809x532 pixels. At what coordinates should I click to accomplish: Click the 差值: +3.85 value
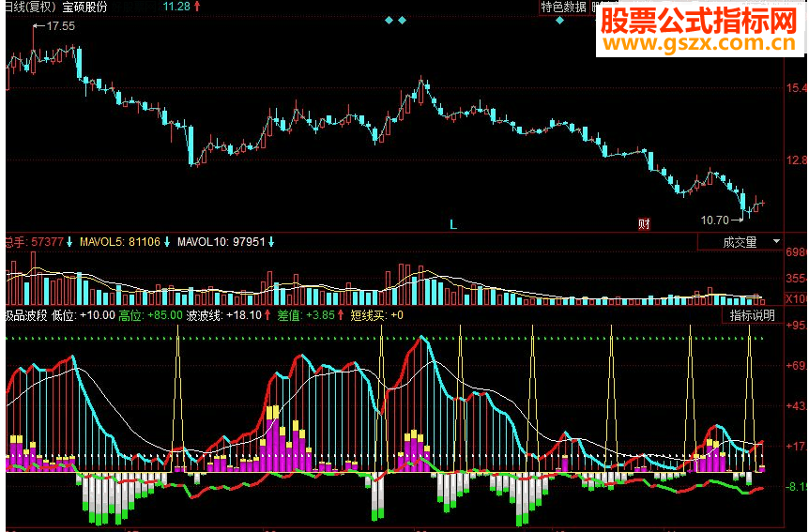click(x=306, y=315)
